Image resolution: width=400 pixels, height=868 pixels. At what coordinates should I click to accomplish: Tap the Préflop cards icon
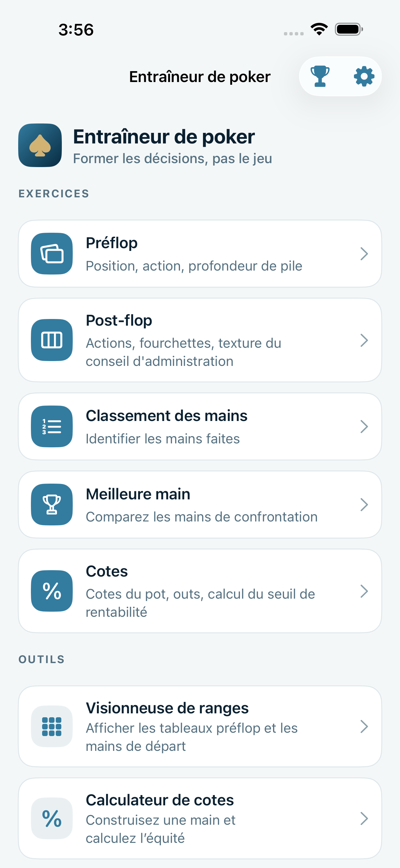[52, 254]
